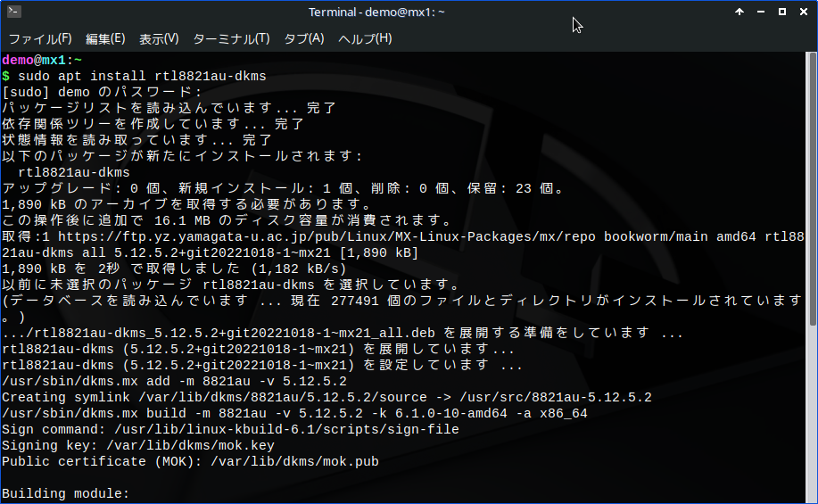The height and width of the screenshot is (504, 818).
Task: Click the window title 'Terminal - demo@mx1: ~'
Action: tap(376, 12)
